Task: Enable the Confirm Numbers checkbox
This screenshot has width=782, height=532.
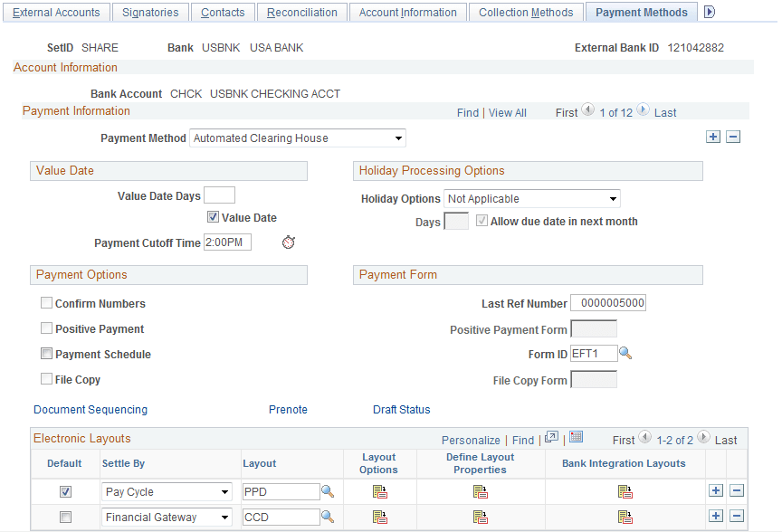Action: point(46,302)
